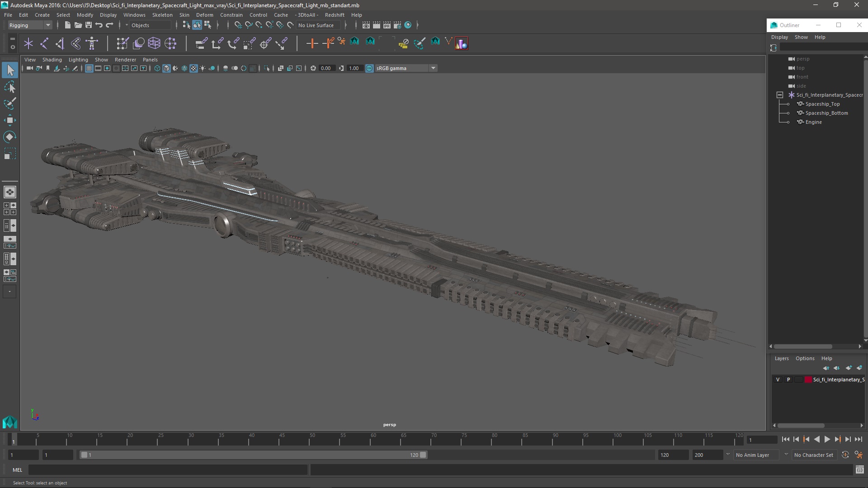Image resolution: width=868 pixels, height=488 pixels.
Task: Click the Create Joint shelf icon
Action: pyautogui.click(x=44, y=43)
